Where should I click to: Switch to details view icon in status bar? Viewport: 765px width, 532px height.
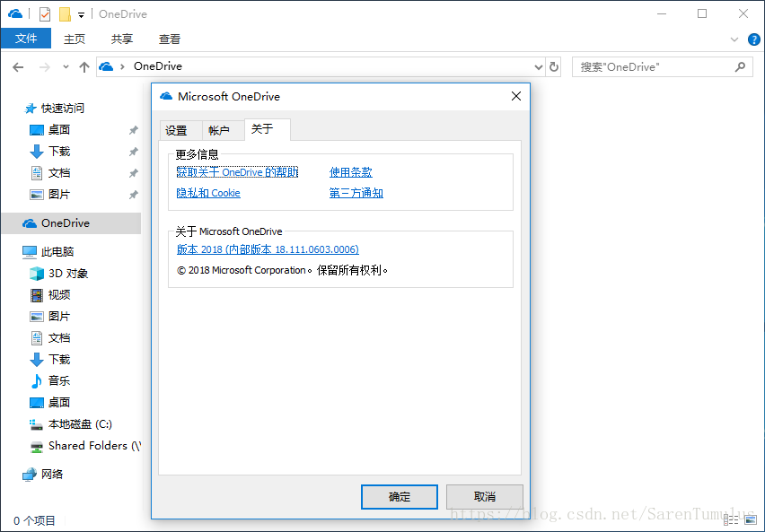[x=730, y=519]
